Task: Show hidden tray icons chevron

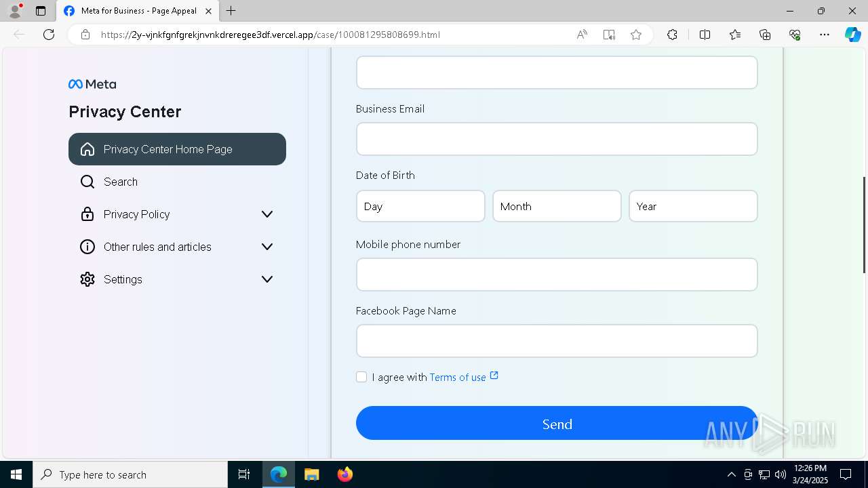Action: pyautogui.click(x=731, y=474)
